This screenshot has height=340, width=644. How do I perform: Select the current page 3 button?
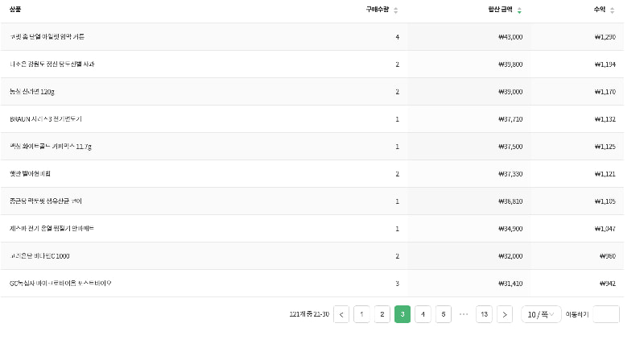pyautogui.click(x=402, y=314)
